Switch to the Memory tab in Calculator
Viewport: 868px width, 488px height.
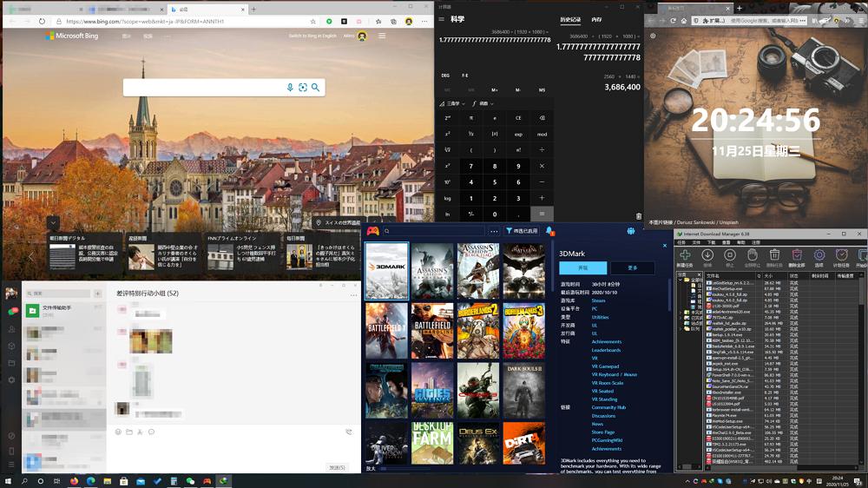596,19
